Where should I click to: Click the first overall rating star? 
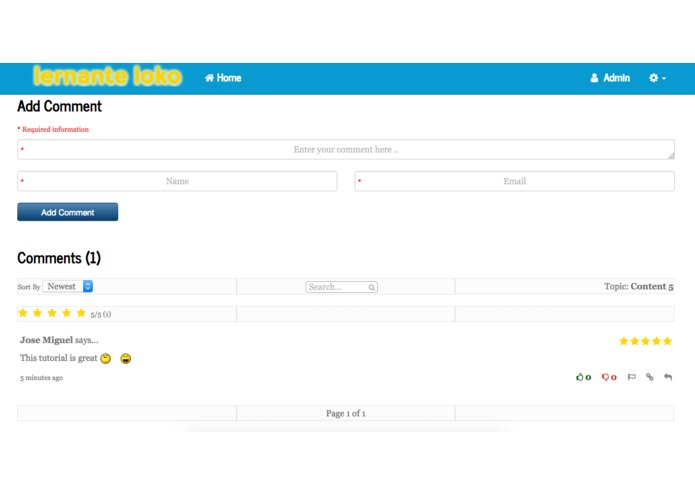[x=23, y=313]
